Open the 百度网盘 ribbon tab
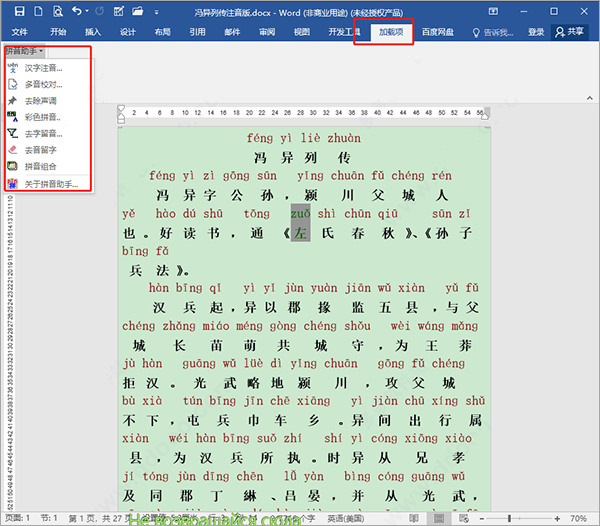 [435, 31]
